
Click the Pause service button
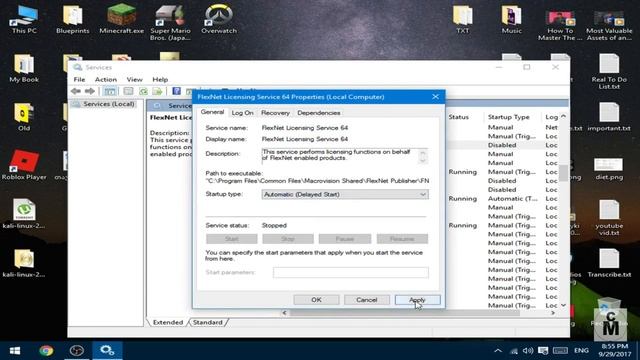[344, 239]
